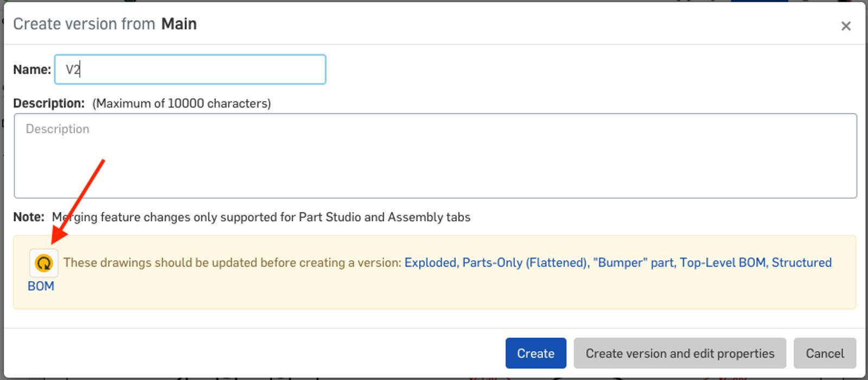Click the "Main" branch name in title
Viewport: 868px width, 380px height.
tap(179, 24)
